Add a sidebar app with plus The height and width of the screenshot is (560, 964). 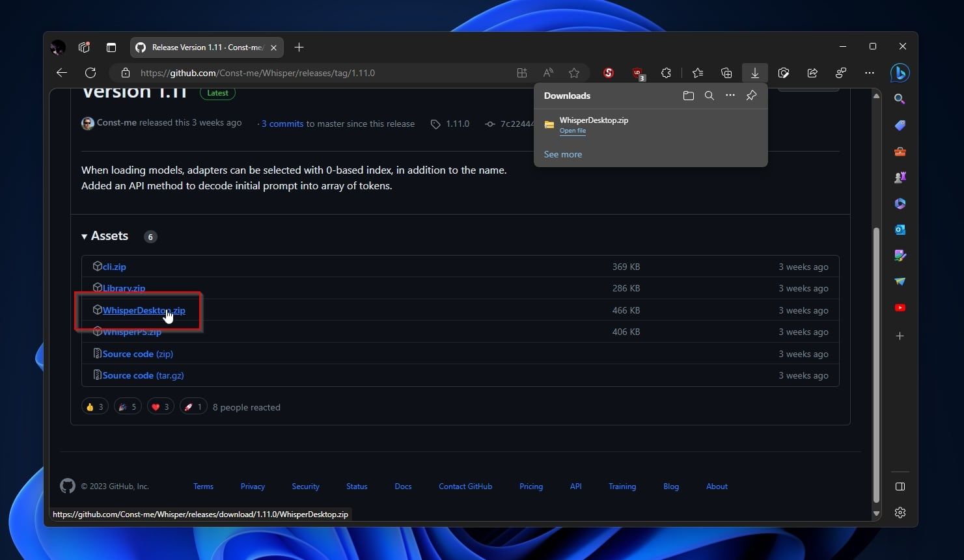coord(900,336)
